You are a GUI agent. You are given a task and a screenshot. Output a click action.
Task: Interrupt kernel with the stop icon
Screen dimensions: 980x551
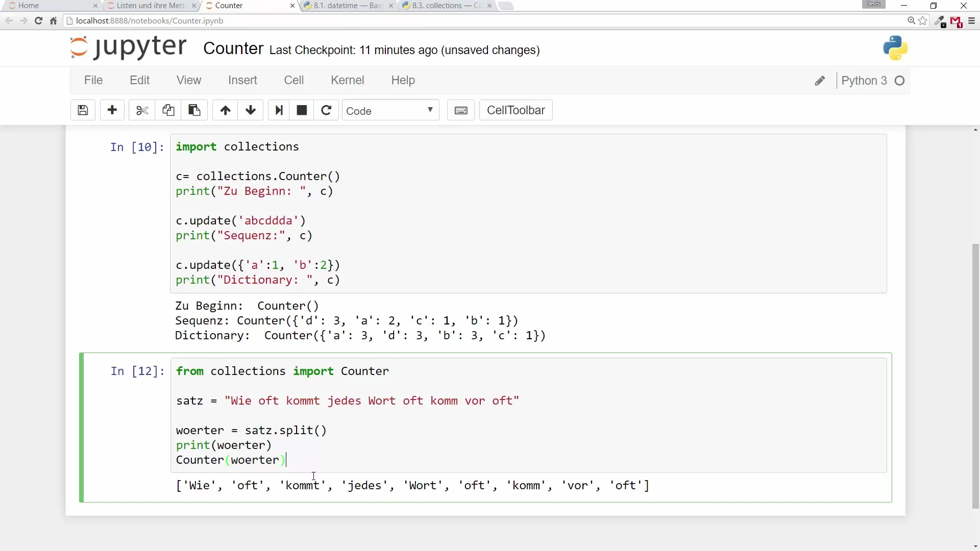302,110
